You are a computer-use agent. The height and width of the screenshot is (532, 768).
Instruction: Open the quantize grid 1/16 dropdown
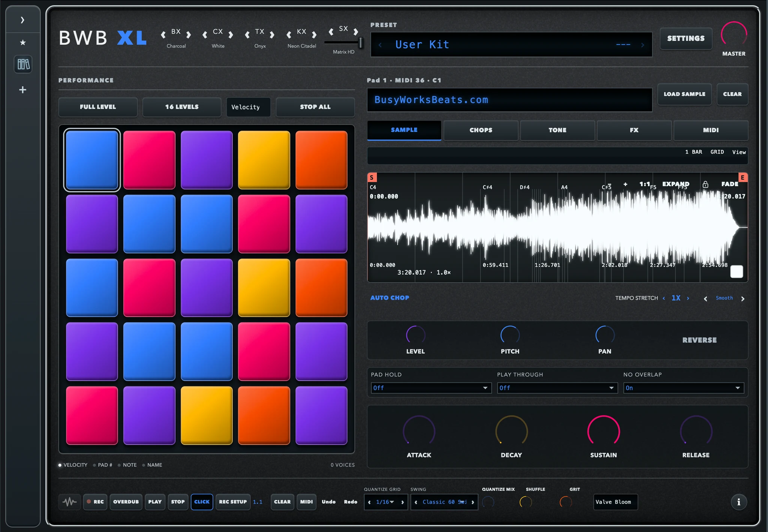click(385, 502)
